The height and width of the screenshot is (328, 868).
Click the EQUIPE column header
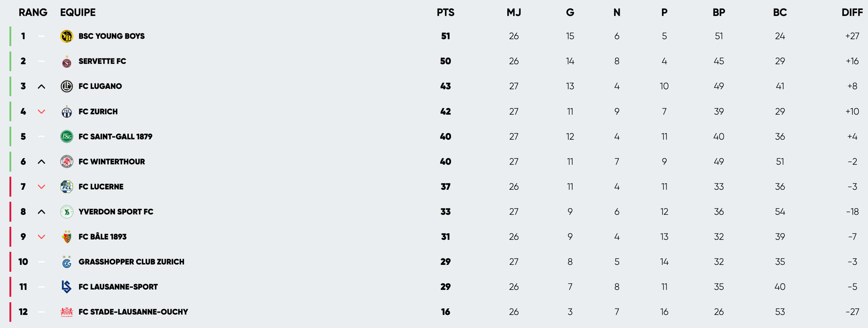78,13
